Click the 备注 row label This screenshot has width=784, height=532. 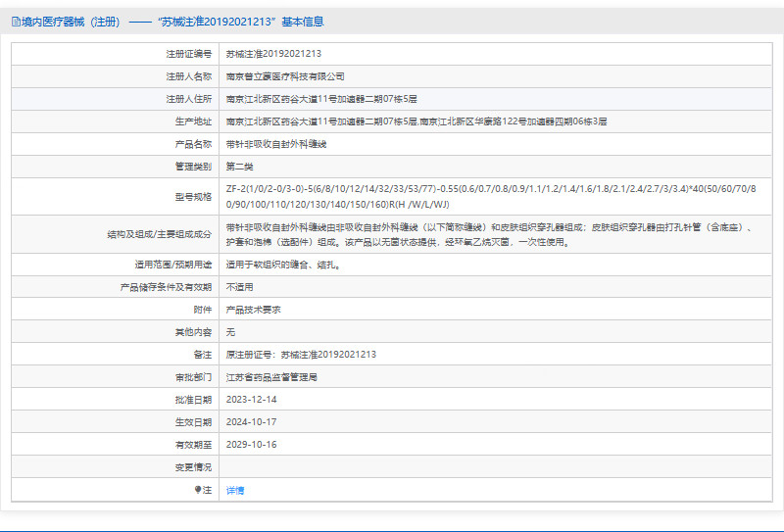point(203,355)
